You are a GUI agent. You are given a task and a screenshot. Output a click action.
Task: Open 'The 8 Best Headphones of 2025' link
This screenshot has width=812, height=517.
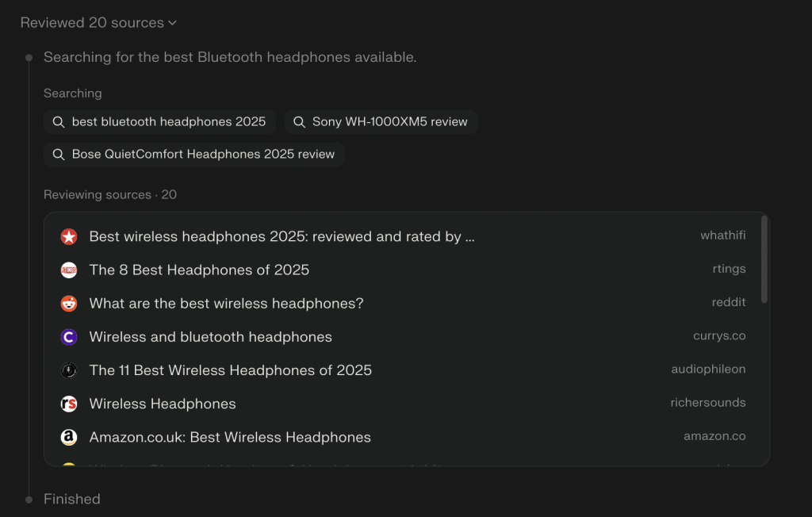coord(199,270)
